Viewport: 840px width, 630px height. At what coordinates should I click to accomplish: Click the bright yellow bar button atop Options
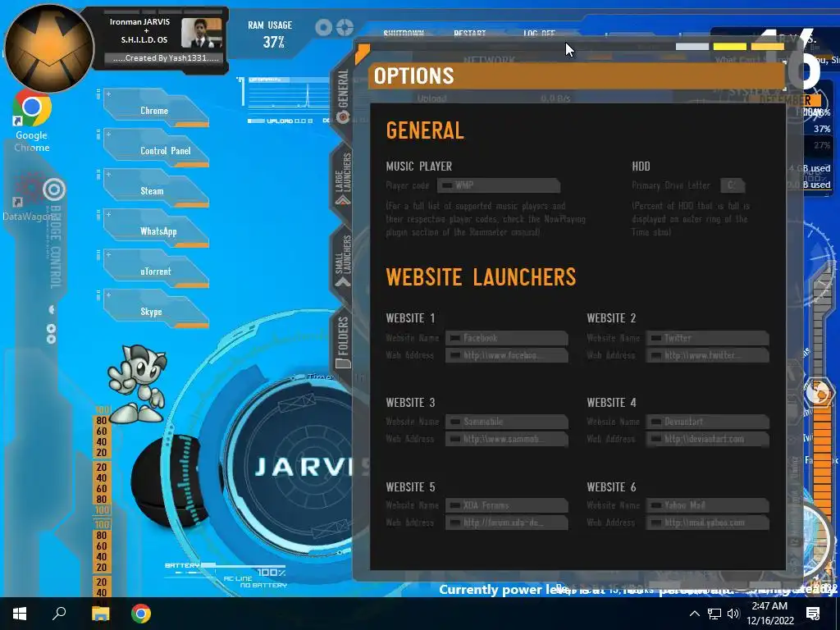(x=729, y=47)
